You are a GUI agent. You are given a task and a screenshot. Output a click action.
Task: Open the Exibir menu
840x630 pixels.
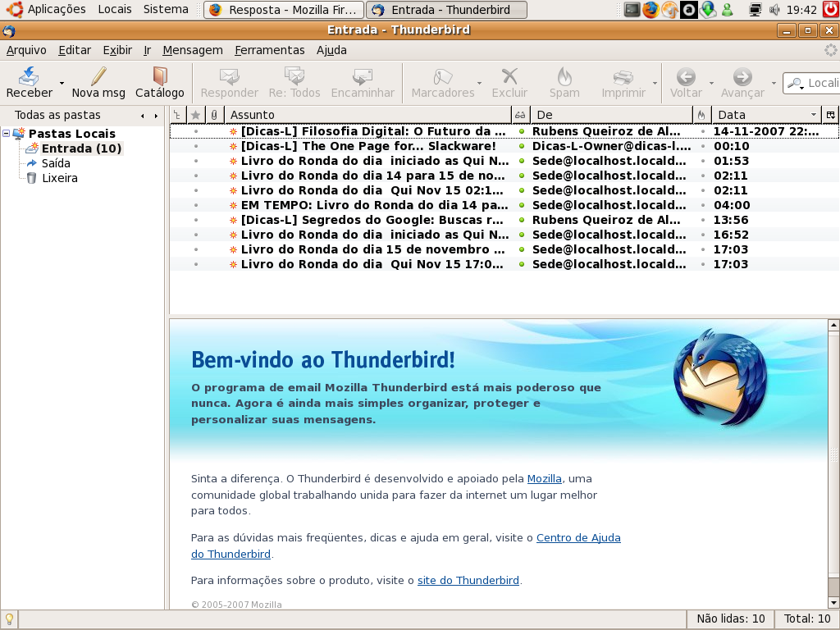tap(117, 50)
